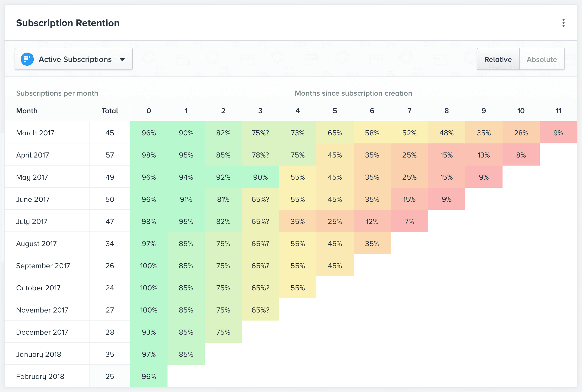The height and width of the screenshot is (392, 582).
Task: Select the April 2017 row label
Action: (x=33, y=155)
